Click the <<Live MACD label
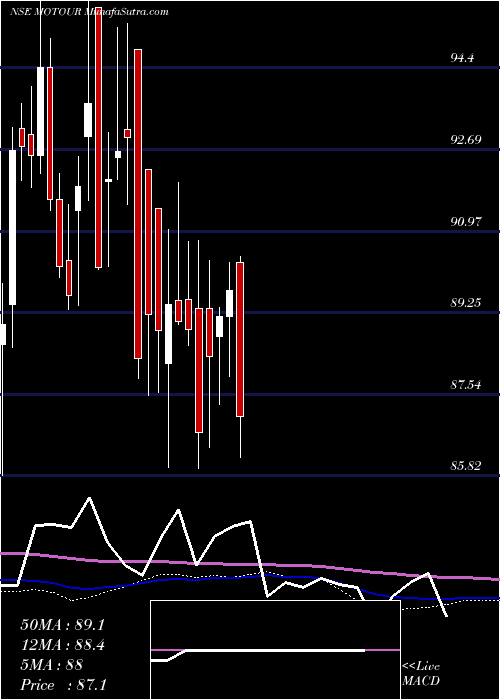Image resolution: width=500 pixels, height=700 pixels. 421,674
